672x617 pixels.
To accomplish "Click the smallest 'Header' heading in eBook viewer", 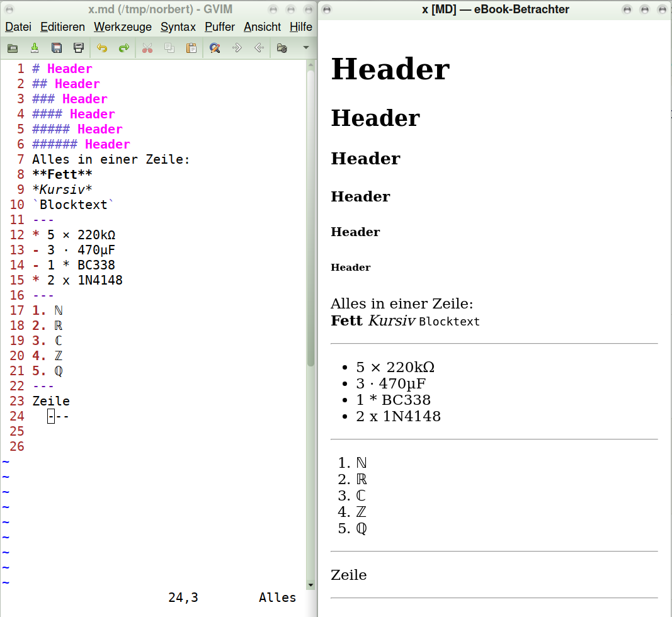I will pos(351,268).
